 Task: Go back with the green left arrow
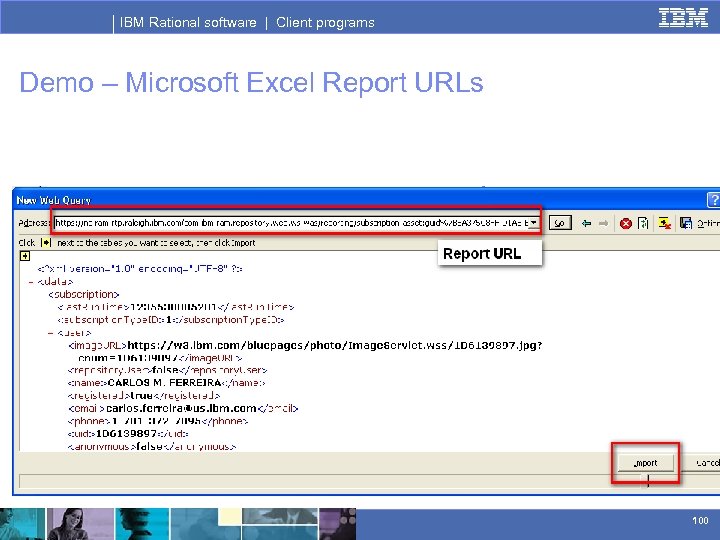click(586, 223)
